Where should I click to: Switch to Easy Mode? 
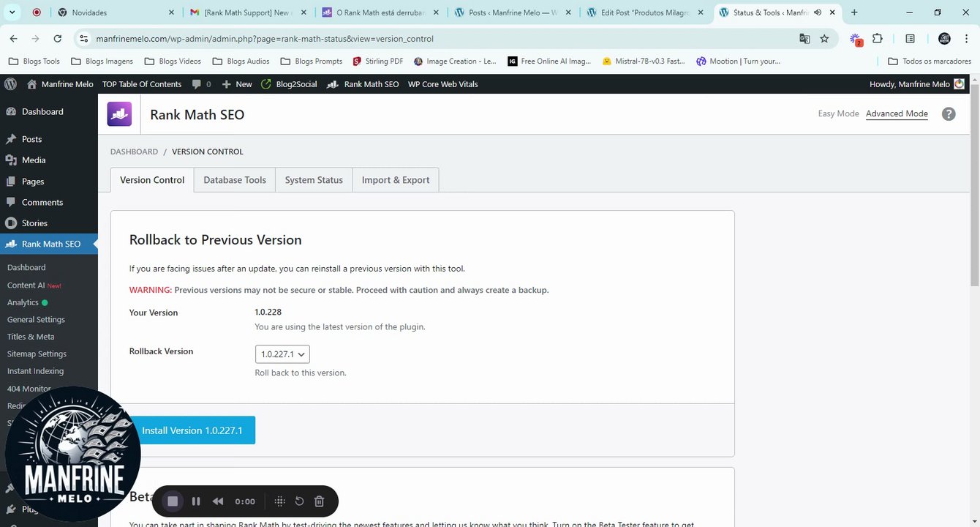coord(838,113)
